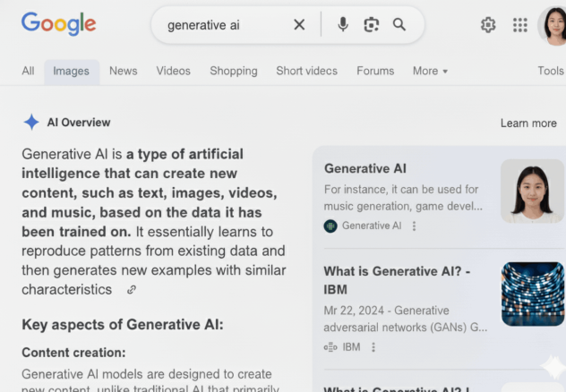The image size is (566, 392).
Task: Click the 'AI Overview' heading text
Action: (x=79, y=123)
